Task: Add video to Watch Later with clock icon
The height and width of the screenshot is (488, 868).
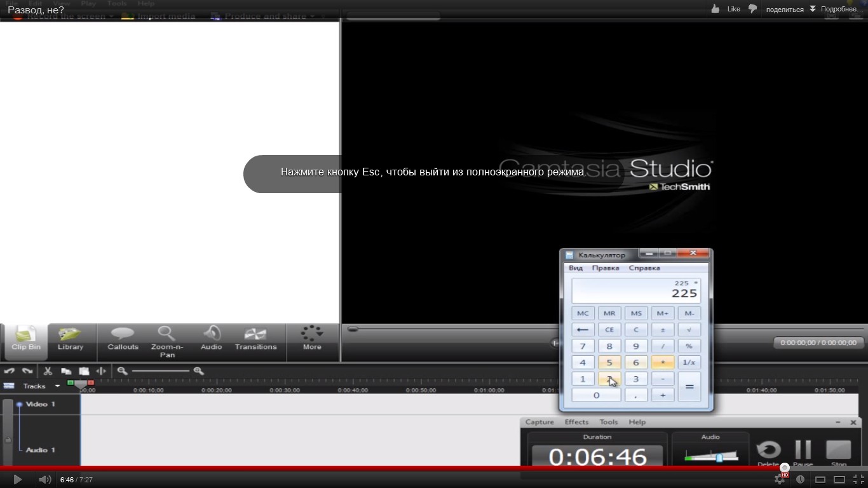Action: [800, 480]
